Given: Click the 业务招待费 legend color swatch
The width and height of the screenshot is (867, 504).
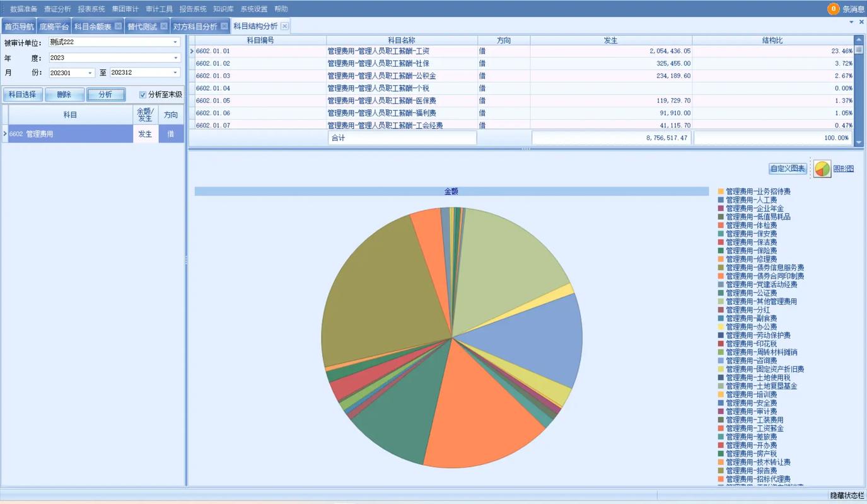Looking at the screenshot, I should pos(721,192).
